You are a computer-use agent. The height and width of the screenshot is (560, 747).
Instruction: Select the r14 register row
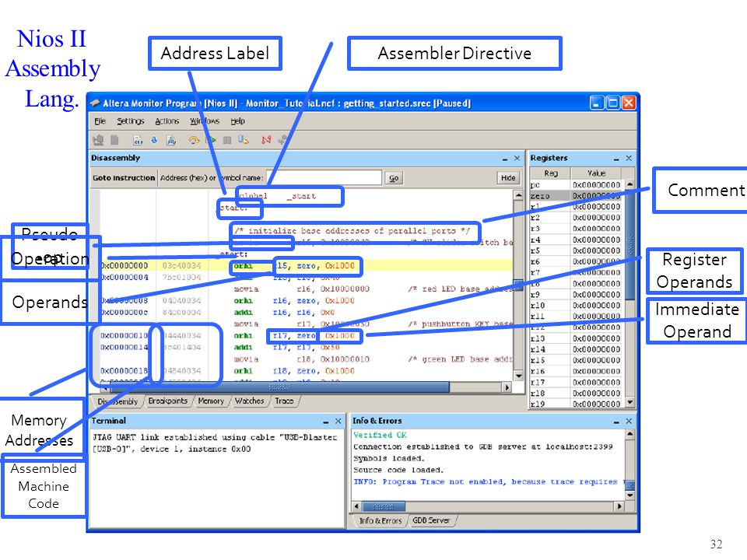576,349
